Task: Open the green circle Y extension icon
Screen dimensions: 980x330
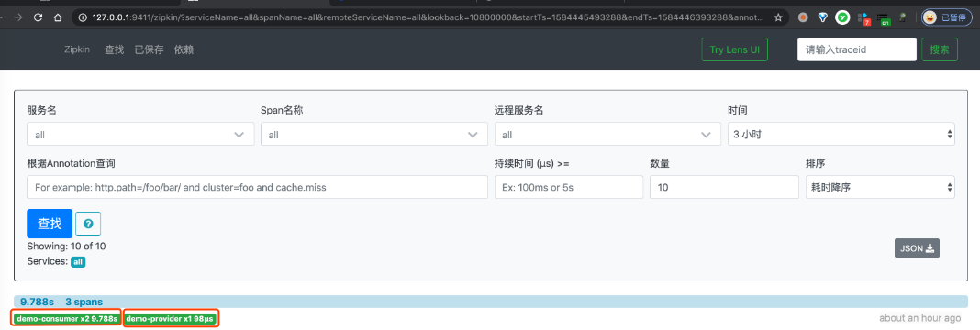Action: tap(841, 18)
